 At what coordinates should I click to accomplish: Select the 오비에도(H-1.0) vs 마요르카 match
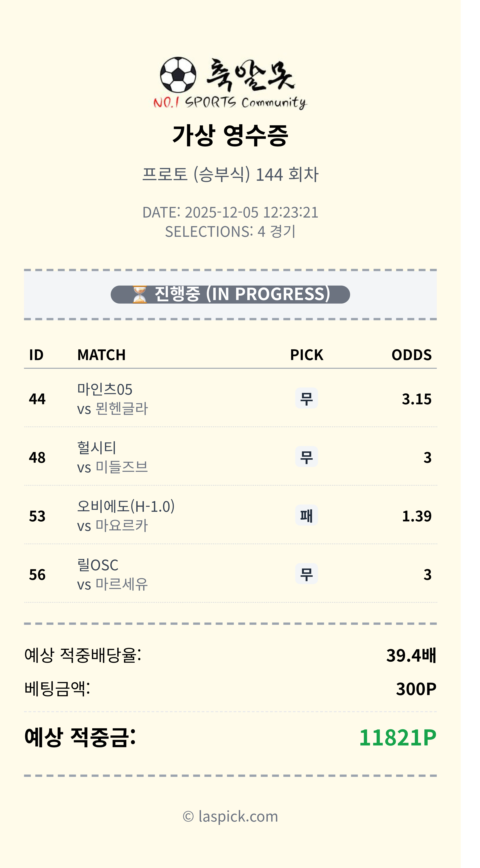[126, 516]
